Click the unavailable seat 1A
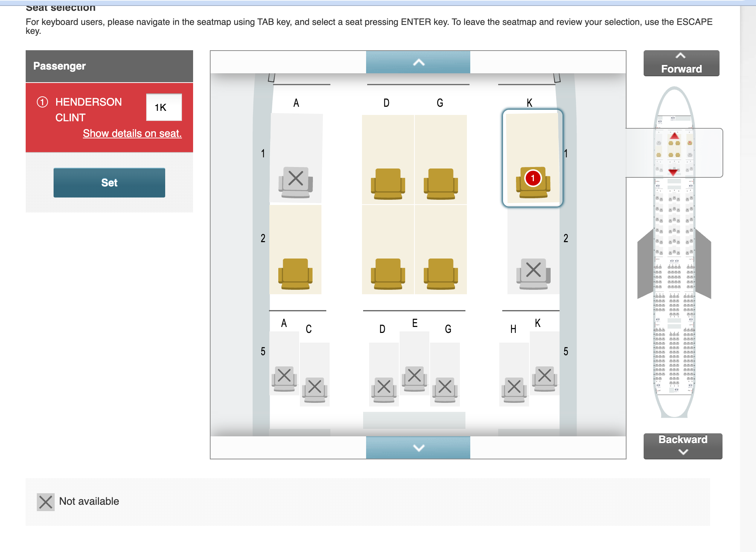 coord(296,180)
